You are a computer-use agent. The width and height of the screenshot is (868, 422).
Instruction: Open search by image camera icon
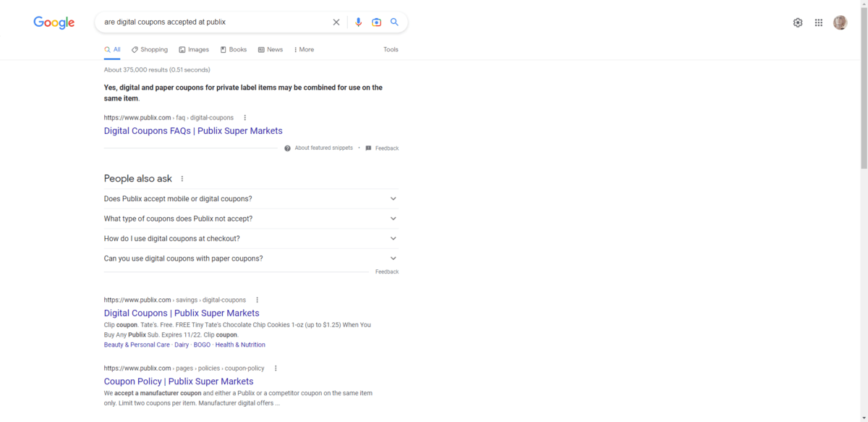[376, 22]
